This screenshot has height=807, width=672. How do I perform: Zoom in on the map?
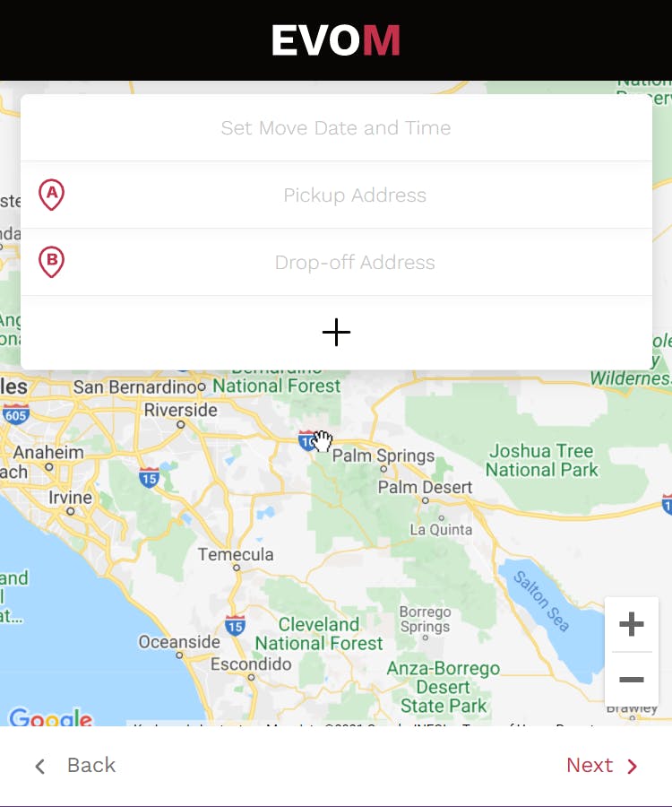pos(632,624)
